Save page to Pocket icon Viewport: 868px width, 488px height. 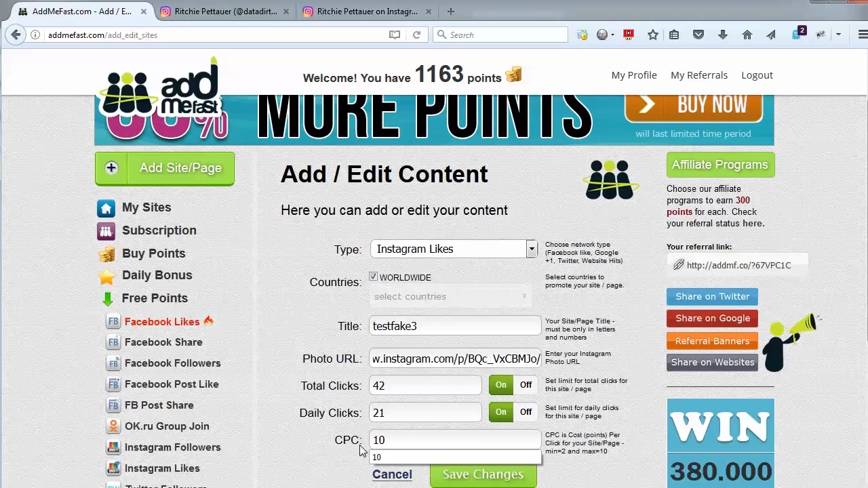pyautogui.click(x=698, y=35)
